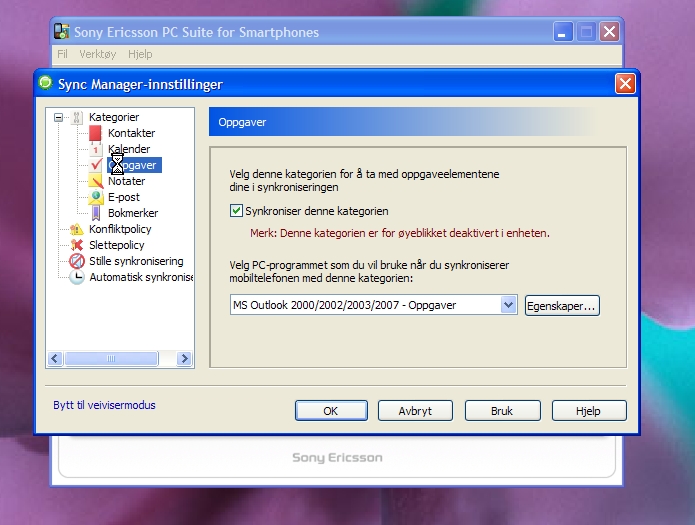Open the MS Outlook program dropdown
This screenshot has height=525, width=695.
tap(508, 305)
